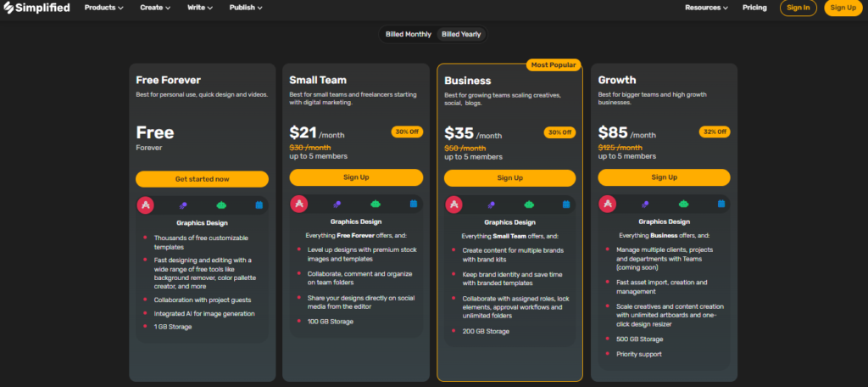The height and width of the screenshot is (387, 868).
Task: Click Thousands of free customizable templates
Action: tap(201, 242)
